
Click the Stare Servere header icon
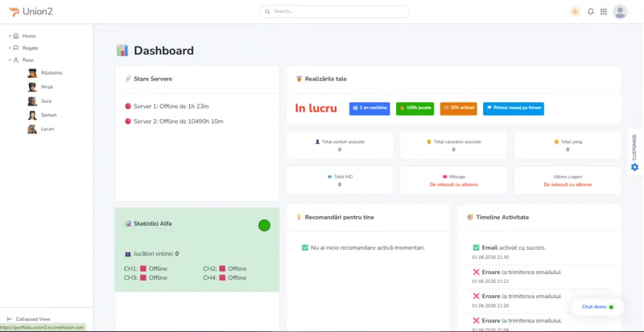128,79
